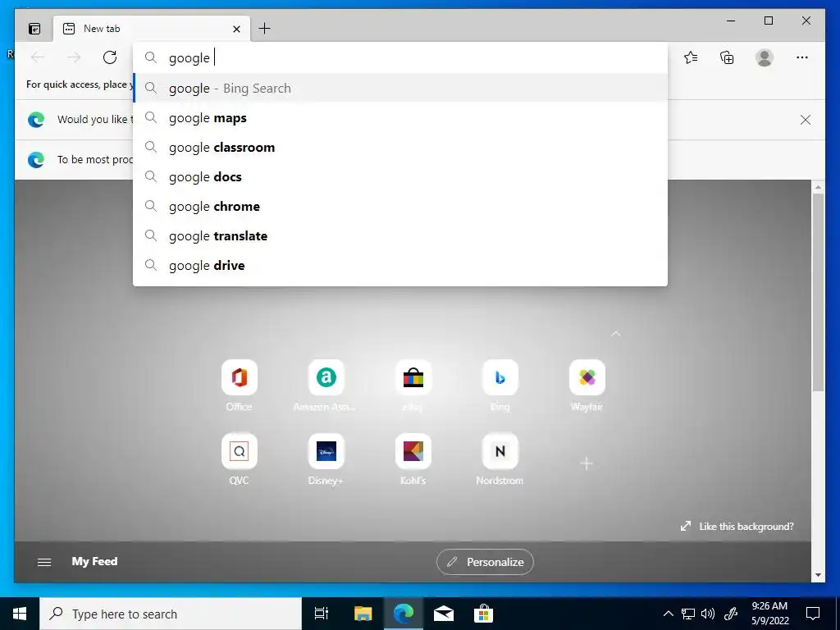Open the Windows Start menu
Viewport: 840px width, 630px height.
click(x=20, y=614)
